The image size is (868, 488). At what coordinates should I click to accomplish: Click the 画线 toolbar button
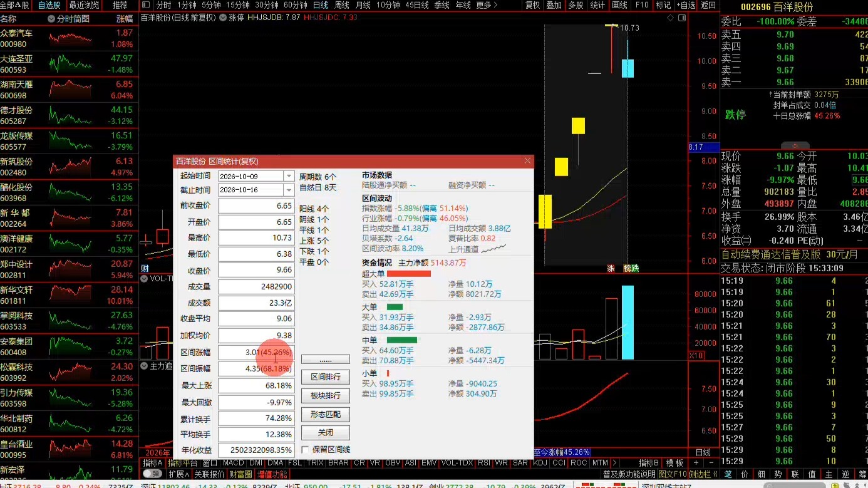coord(619,5)
